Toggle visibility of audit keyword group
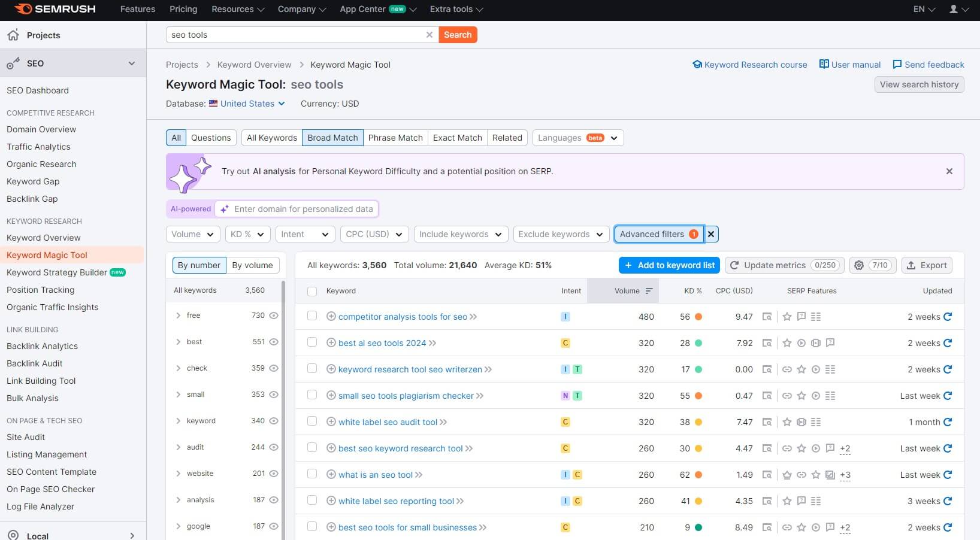The height and width of the screenshot is (540, 980). [274, 447]
